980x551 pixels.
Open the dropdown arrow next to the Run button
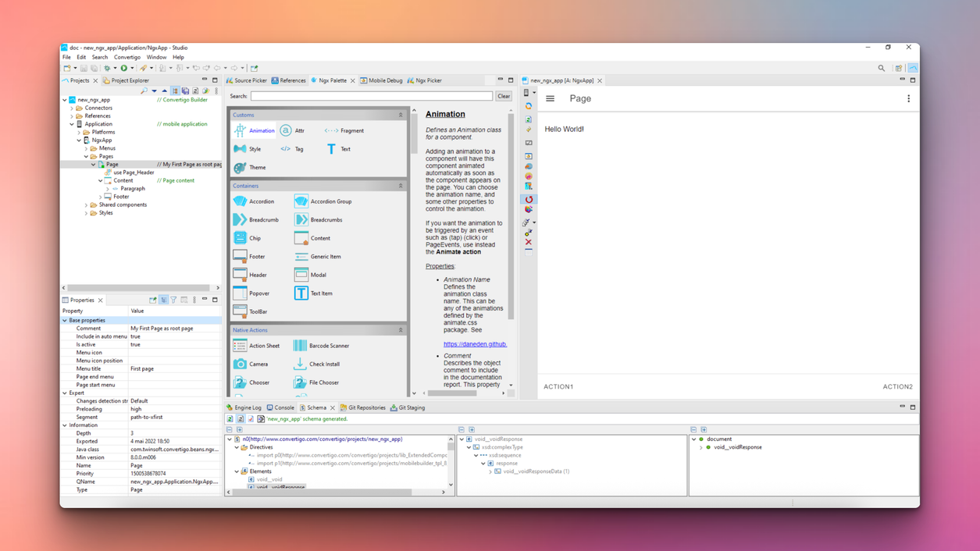[132, 68]
